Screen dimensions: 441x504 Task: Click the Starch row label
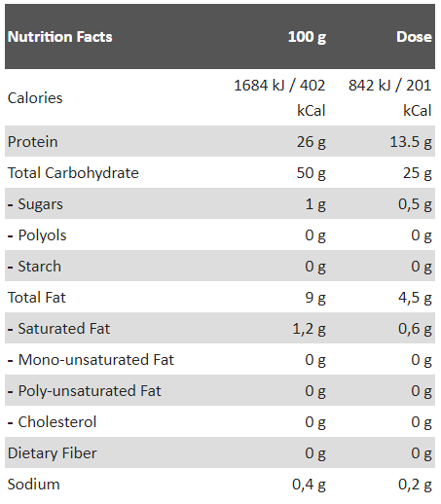point(34,267)
